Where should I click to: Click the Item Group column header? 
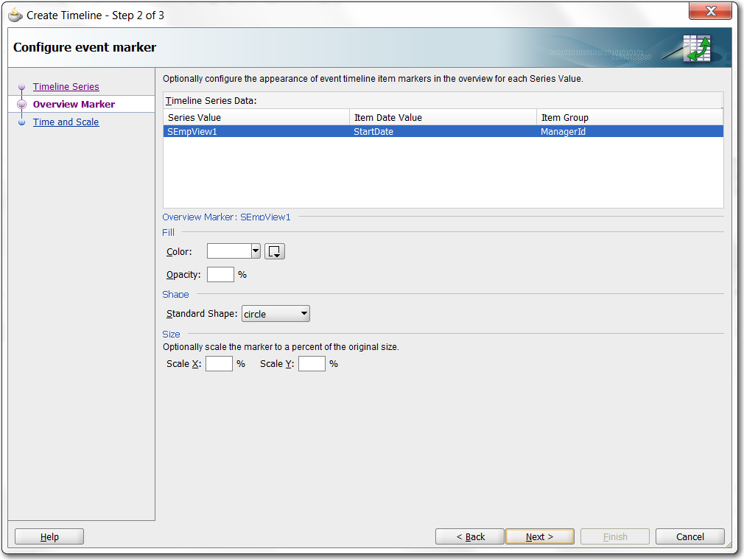click(630, 117)
